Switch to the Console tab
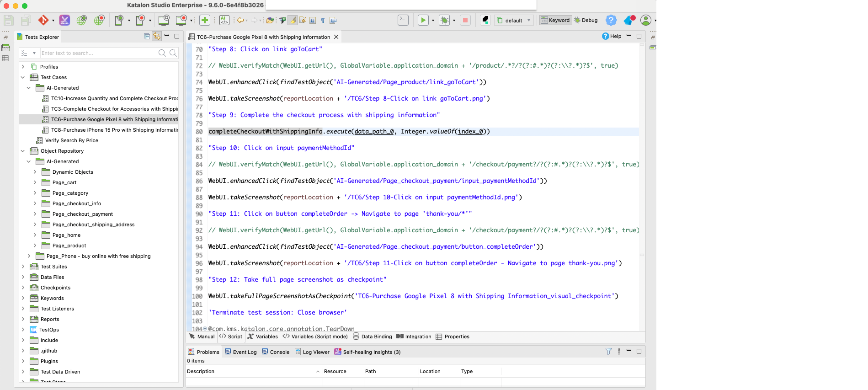This screenshot has height=390, width=868. [x=276, y=352]
